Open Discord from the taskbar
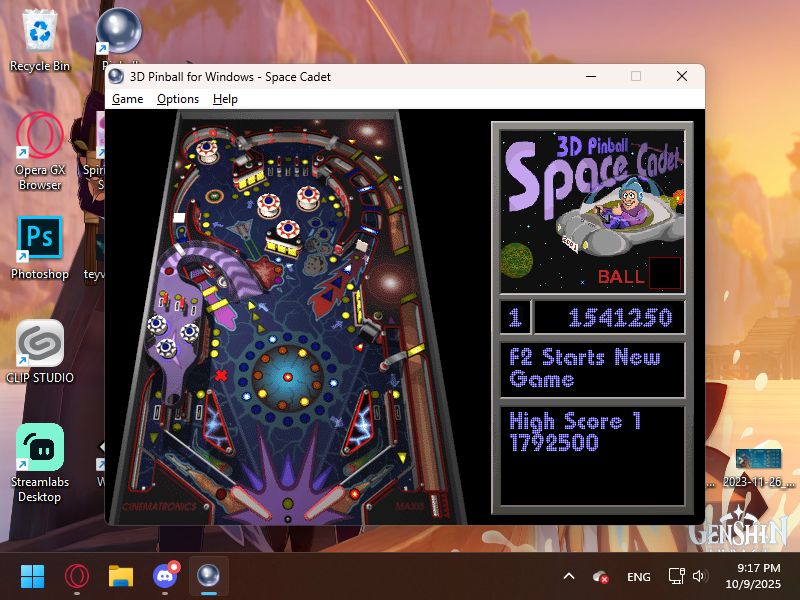 point(165,577)
